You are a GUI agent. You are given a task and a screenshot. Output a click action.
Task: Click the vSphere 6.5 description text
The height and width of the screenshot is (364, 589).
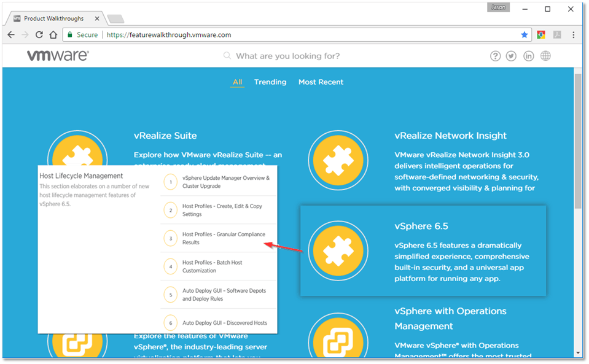point(462,262)
